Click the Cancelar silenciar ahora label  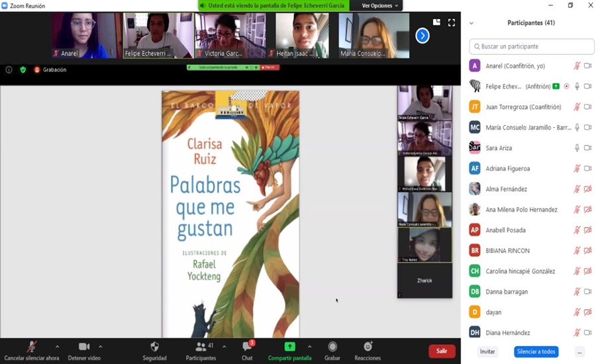(32, 358)
